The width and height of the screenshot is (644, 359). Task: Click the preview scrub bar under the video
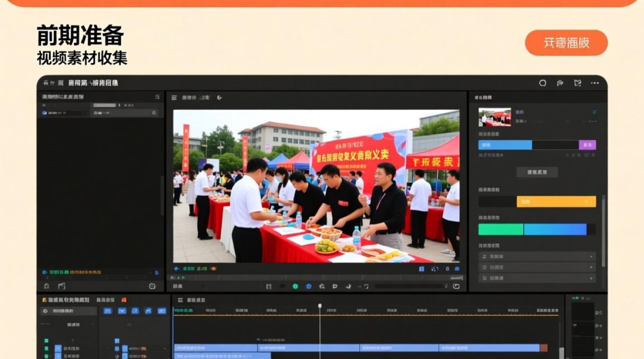[316, 278]
